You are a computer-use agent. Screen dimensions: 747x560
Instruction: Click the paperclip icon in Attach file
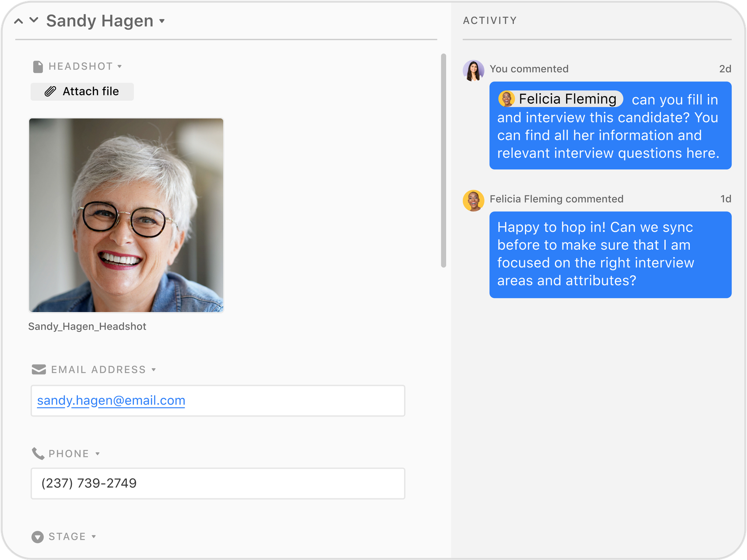click(x=50, y=91)
